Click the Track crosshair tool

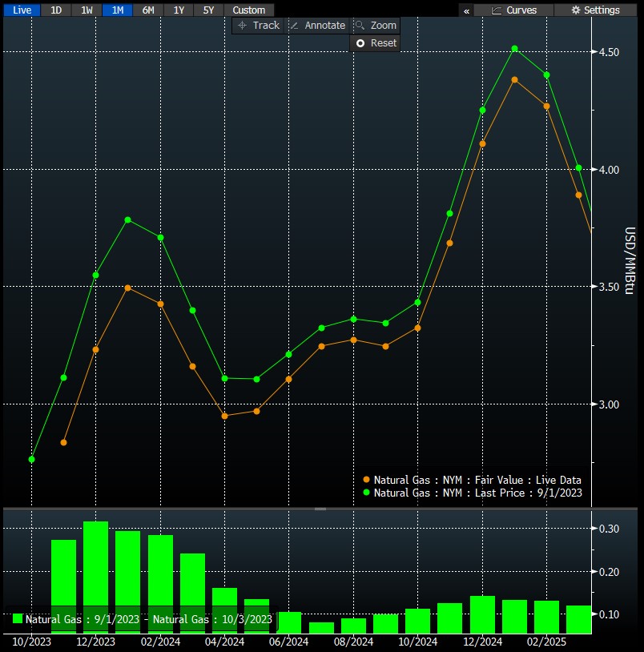(257, 26)
